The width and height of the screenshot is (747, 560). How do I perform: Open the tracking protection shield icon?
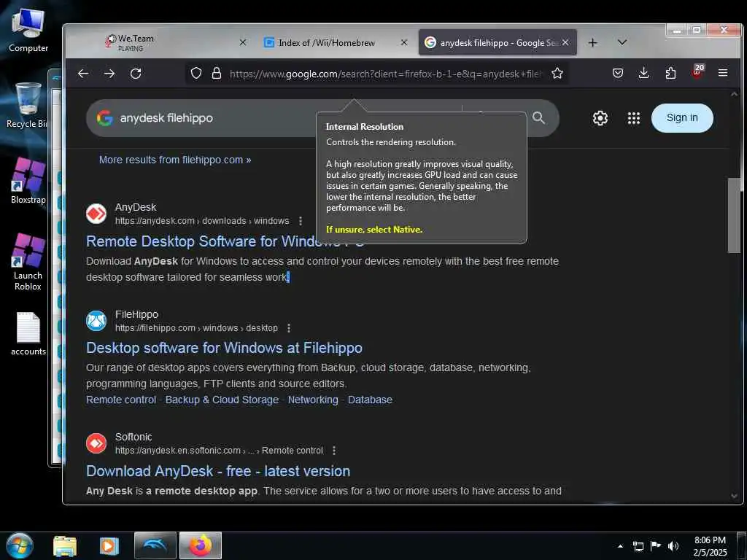[x=196, y=74]
